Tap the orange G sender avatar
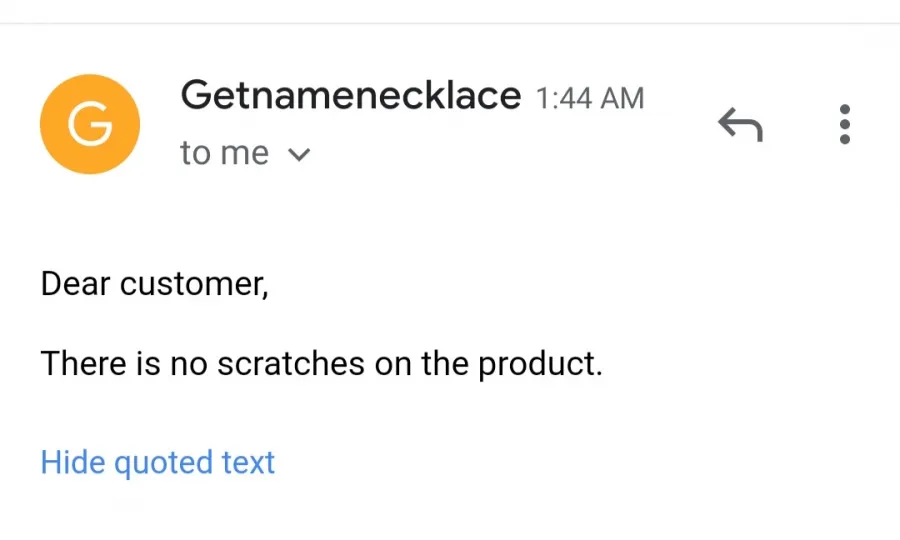 [90, 124]
